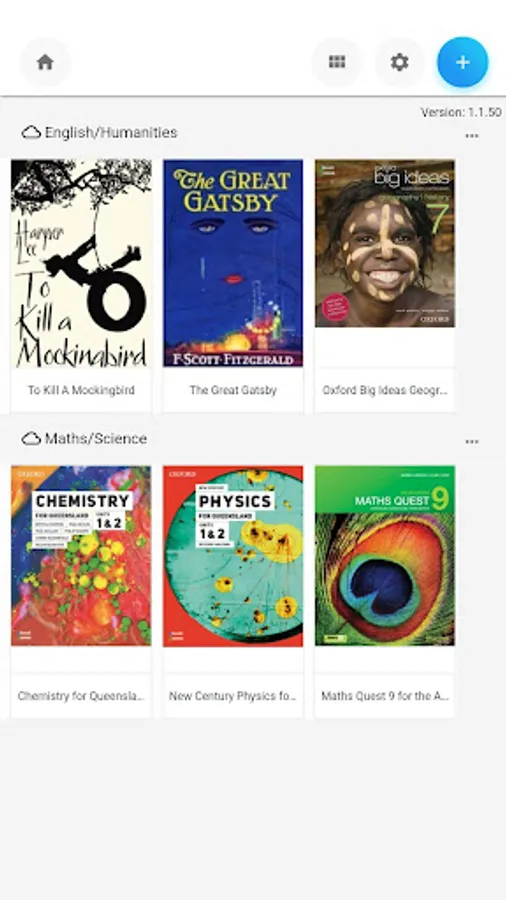Image resolution: width=506 pixels, height=900 pixels.
Task: Switch to grid view icon
Action: pyautogui.click(x=337, y=62)
